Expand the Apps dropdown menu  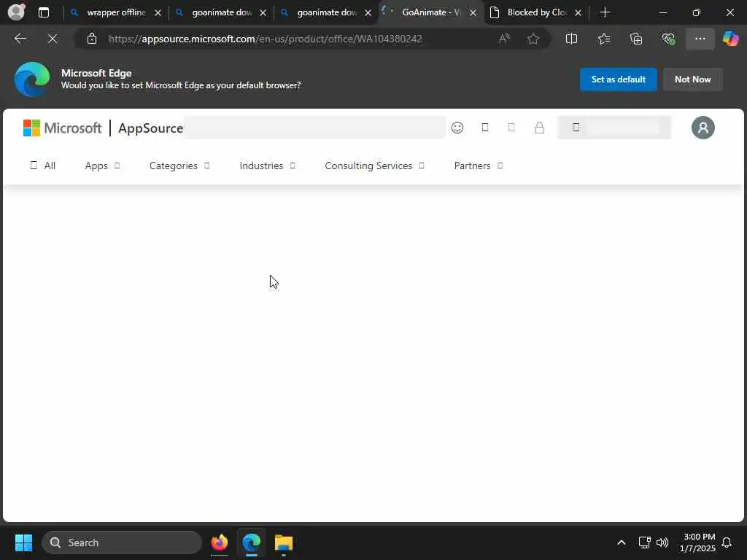102,166
